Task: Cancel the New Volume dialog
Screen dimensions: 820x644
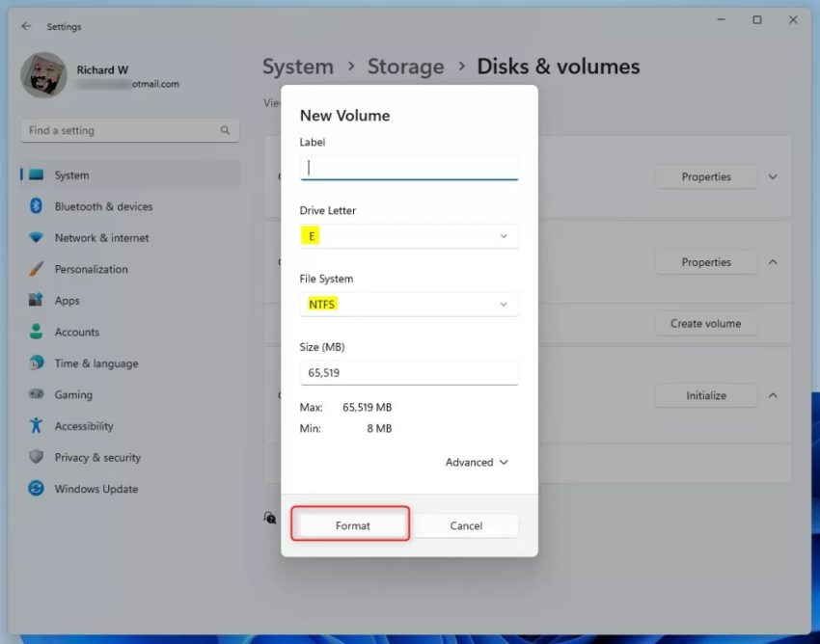Action: point(466,525)
